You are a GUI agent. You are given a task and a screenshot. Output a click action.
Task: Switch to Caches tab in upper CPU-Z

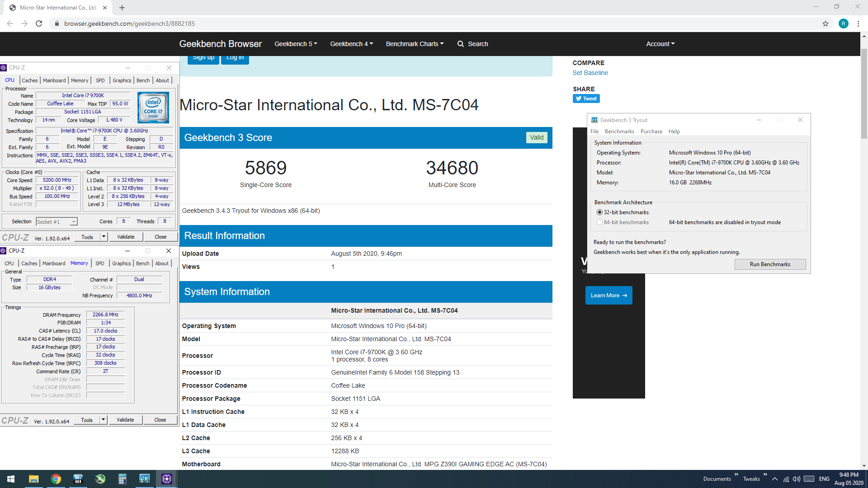click(30, 80)
